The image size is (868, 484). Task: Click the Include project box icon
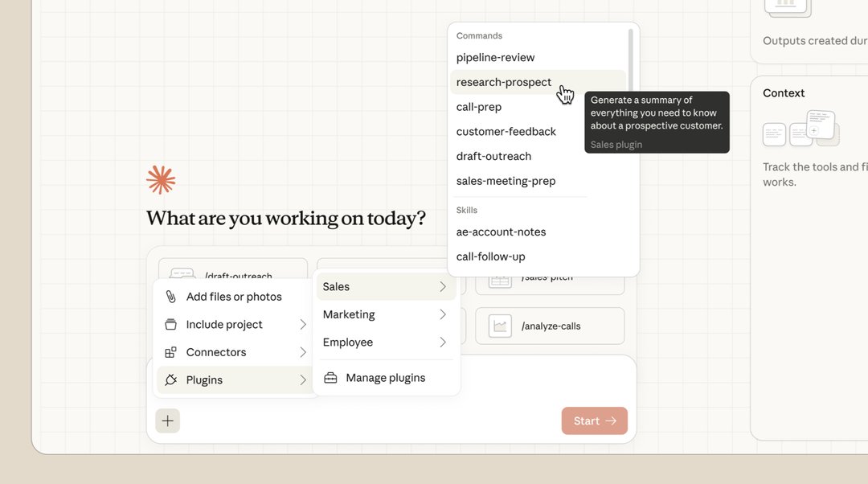pos(171,325)
